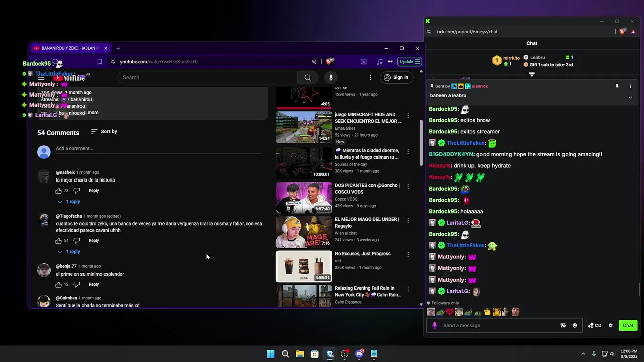Expand the pinned message chevron in Kick chat
Viewport: 644px width, 362px height.
[x=630, y=97]
